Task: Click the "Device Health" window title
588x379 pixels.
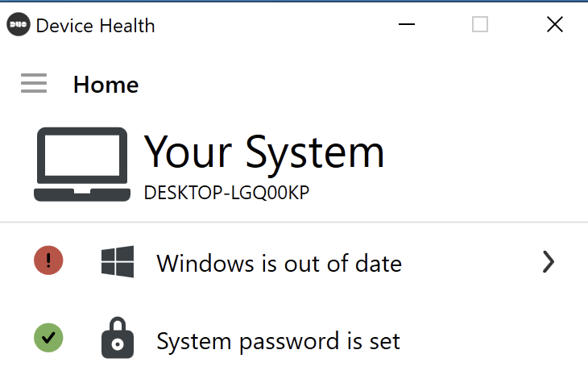Action: click(95, 25)
